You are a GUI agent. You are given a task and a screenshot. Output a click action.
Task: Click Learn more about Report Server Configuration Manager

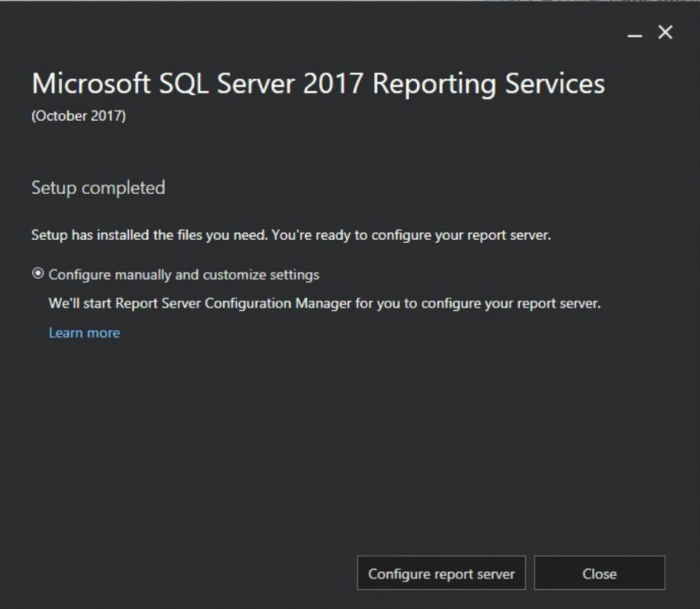(84, 332)
